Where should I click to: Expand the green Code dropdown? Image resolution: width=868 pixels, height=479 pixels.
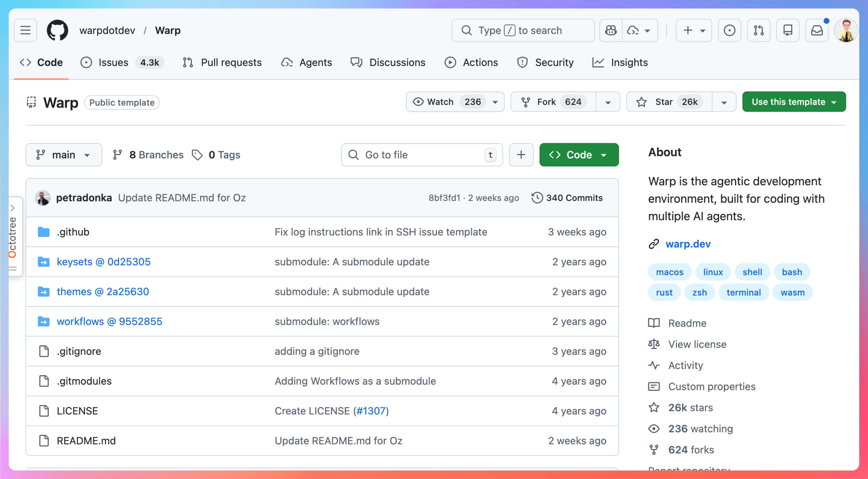[x=578, y=155]
